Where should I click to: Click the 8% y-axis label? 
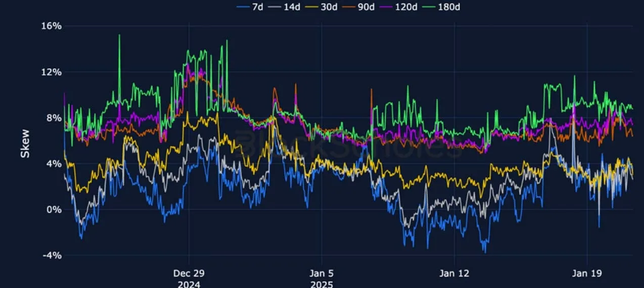coord(54,118)
